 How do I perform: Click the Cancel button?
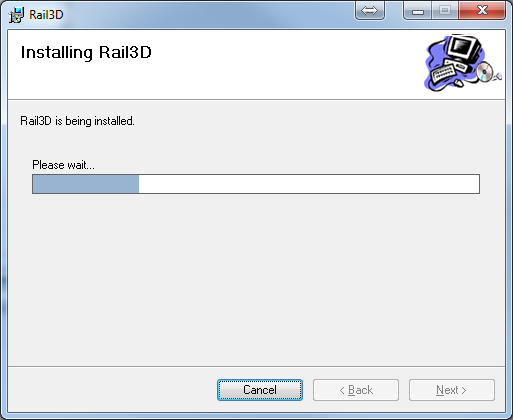point(260,390)
